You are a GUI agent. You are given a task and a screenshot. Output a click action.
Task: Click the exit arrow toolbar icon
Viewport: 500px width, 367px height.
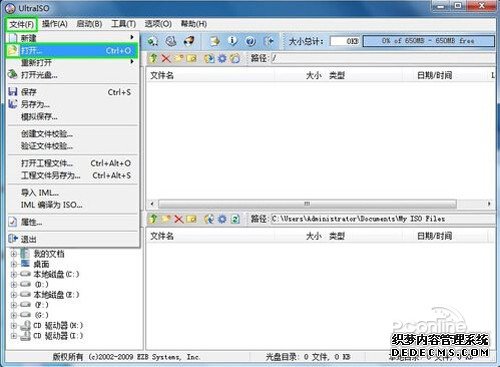pyautogui.click(x=269, y=41)
